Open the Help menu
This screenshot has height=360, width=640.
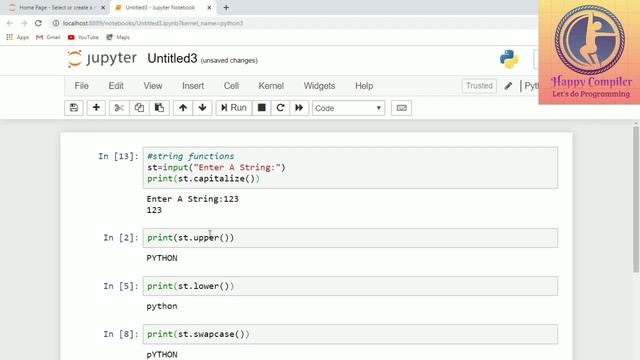click(364, 86)
